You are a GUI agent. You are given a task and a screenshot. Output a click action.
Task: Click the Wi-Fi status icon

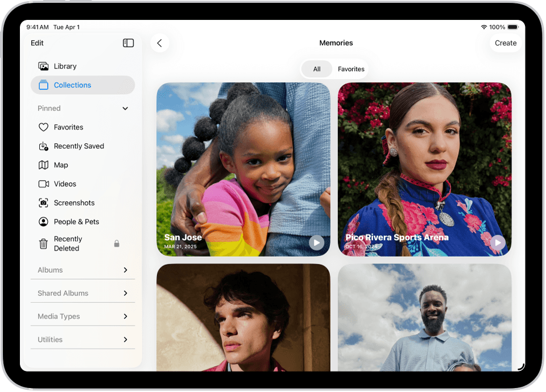483,27
